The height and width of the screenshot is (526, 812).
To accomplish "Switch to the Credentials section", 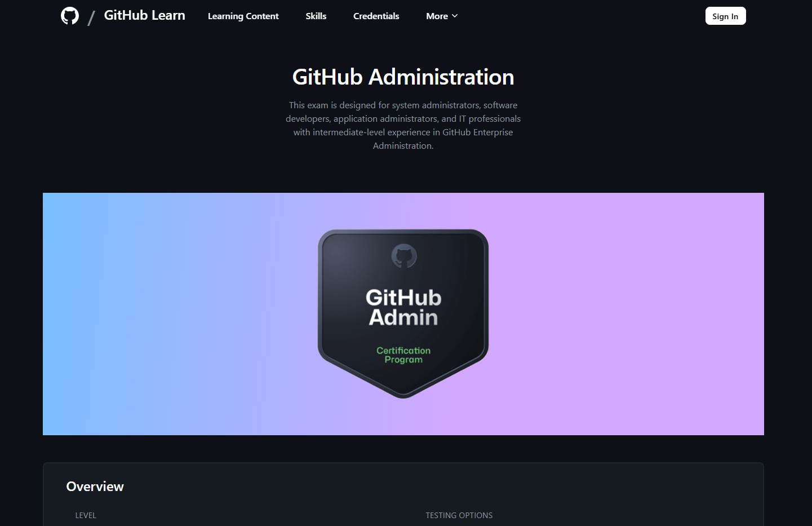I will point(376,16).
